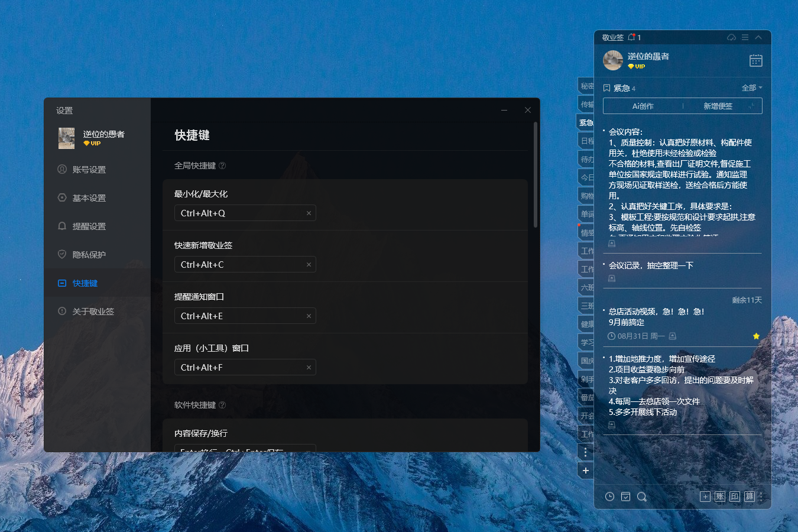Screen dimensions: 798x532
Task: Click the settings window vertical scrollbar
Action: 536,175
